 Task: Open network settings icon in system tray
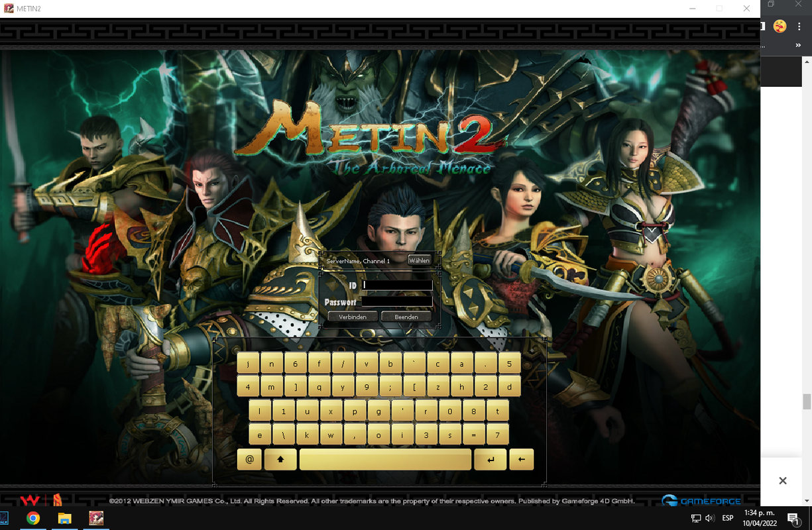(695, 518)
